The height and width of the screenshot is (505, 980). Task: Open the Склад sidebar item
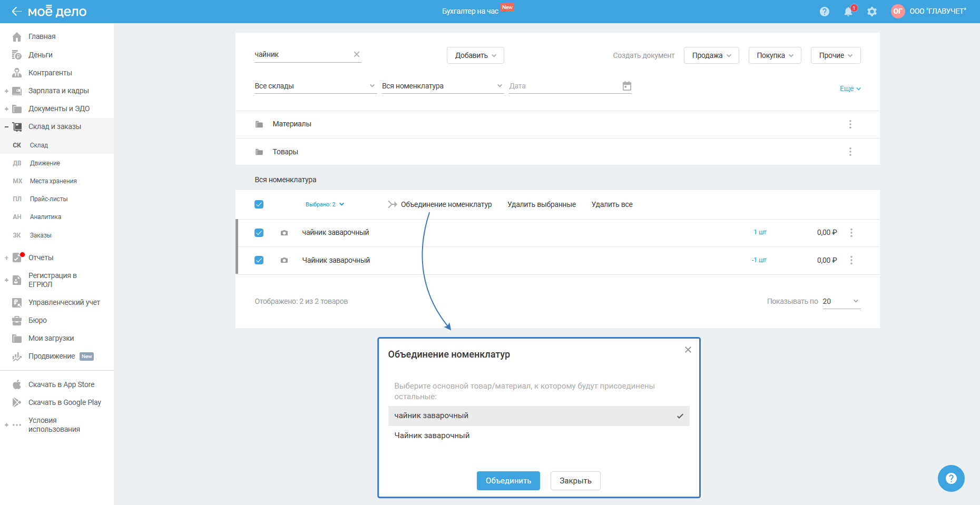click(x=38, y=145)
